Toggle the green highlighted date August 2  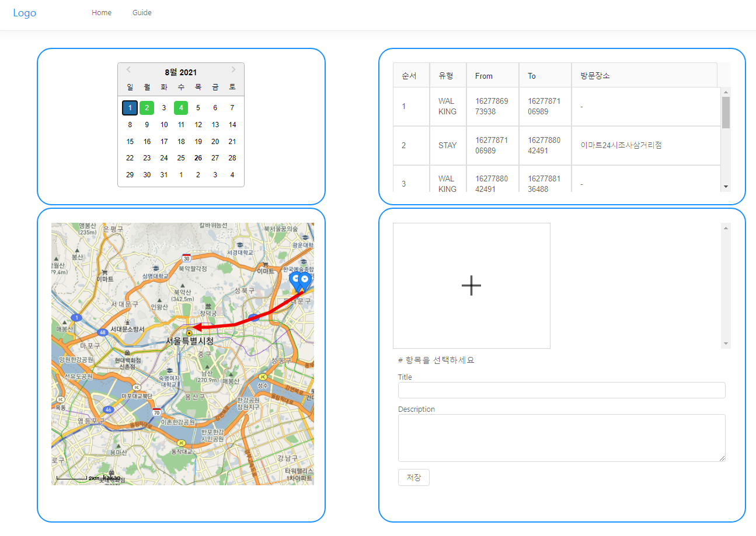click(x=147, y=107)
